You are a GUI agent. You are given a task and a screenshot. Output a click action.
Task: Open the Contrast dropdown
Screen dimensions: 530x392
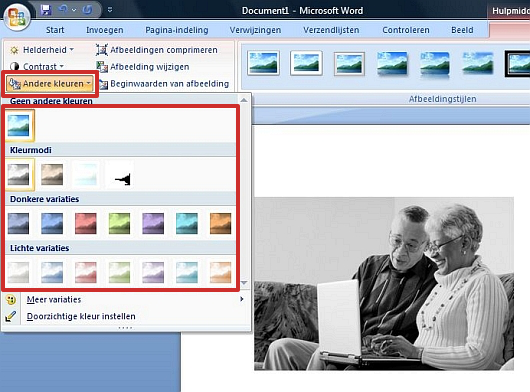click(37, 67)
